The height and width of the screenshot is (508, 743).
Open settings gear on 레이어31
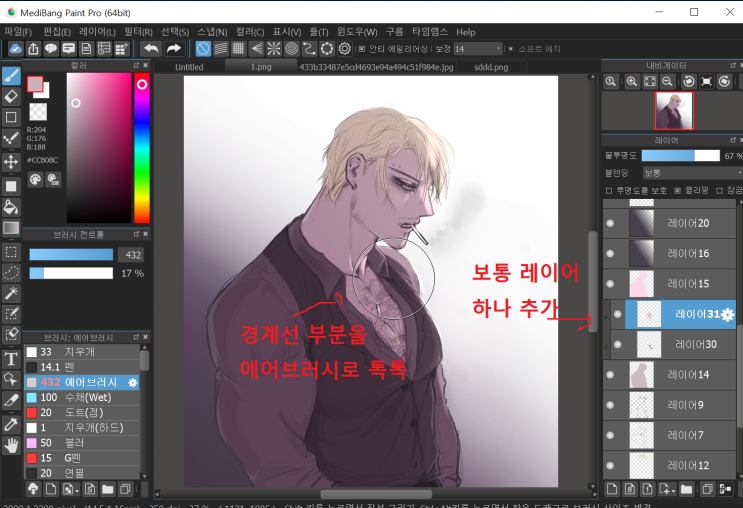coord(727,314)
